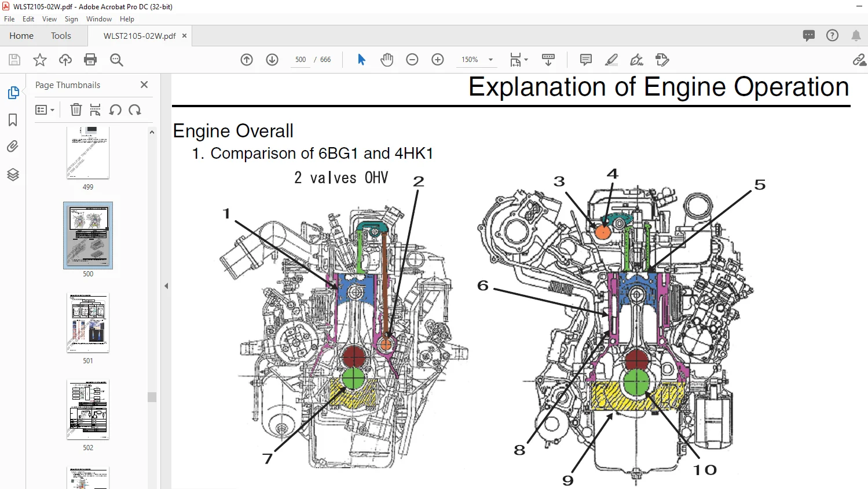Switch to the Home tab

point(21,36)
